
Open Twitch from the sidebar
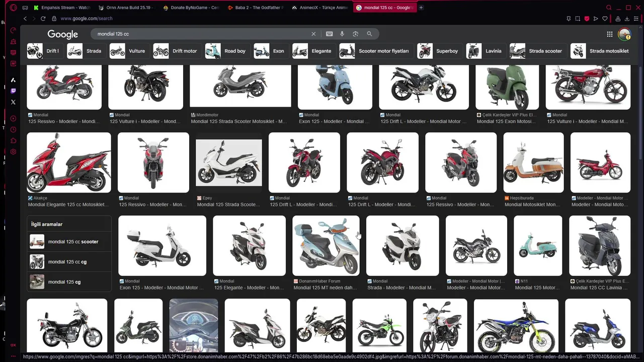pyautogui.click(x=13, y=91)
